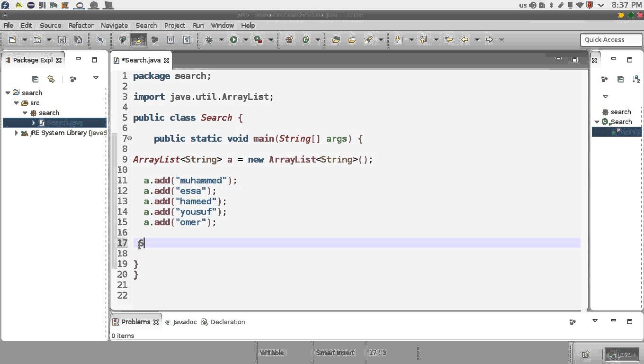Toggle Skip All Breakpoints icon
This screenshot has height=364, width=644.
tap(99, 39)
